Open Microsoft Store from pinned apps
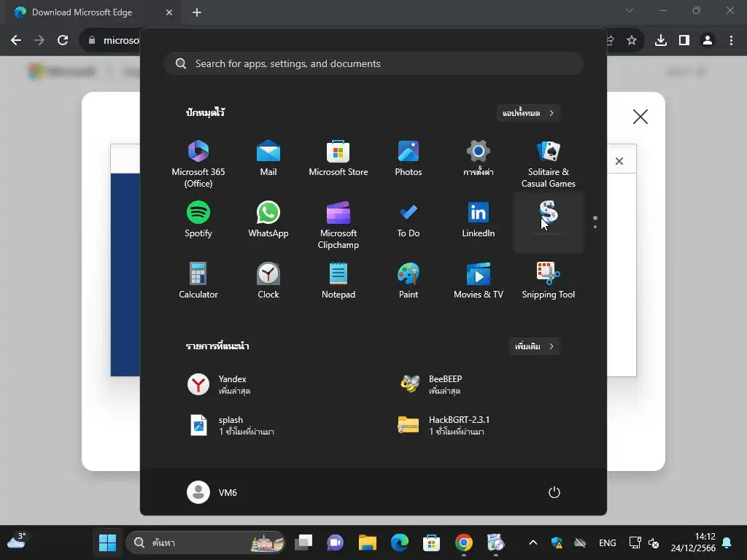747x560 pixels. pyautogui.click(x=338, y=158)
